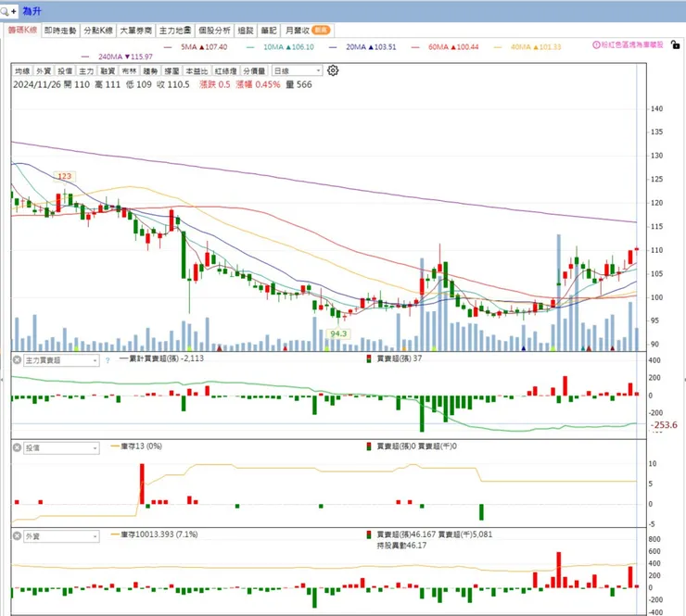Open the 主力買賣超 panel dropdown
This screenshot has width=686, height=616.
pos(61,360)
